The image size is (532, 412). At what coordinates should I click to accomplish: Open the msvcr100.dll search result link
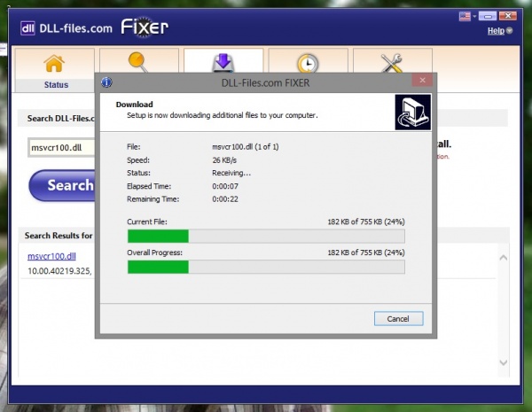(x=51, y=256)
